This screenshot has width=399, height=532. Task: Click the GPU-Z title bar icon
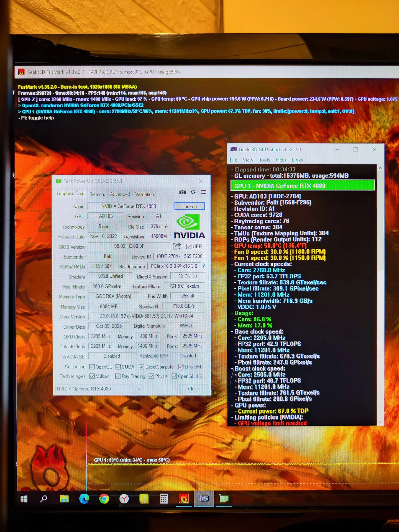tap(58, 181)
